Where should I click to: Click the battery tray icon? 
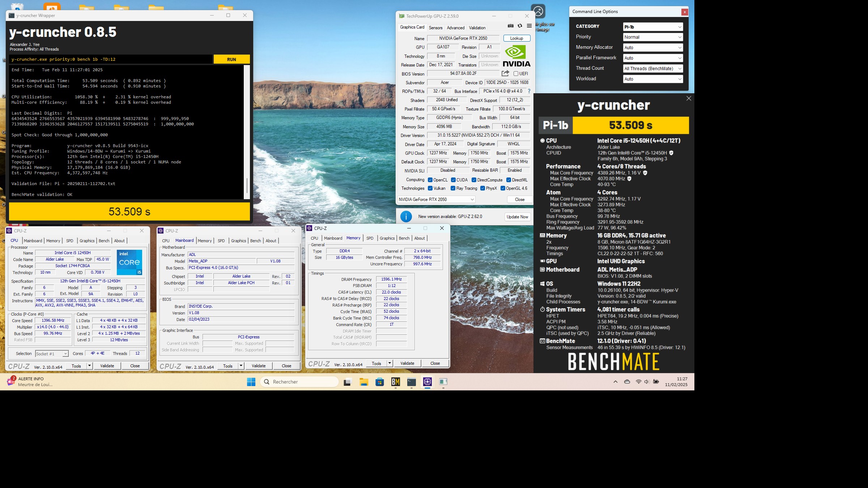656,382
